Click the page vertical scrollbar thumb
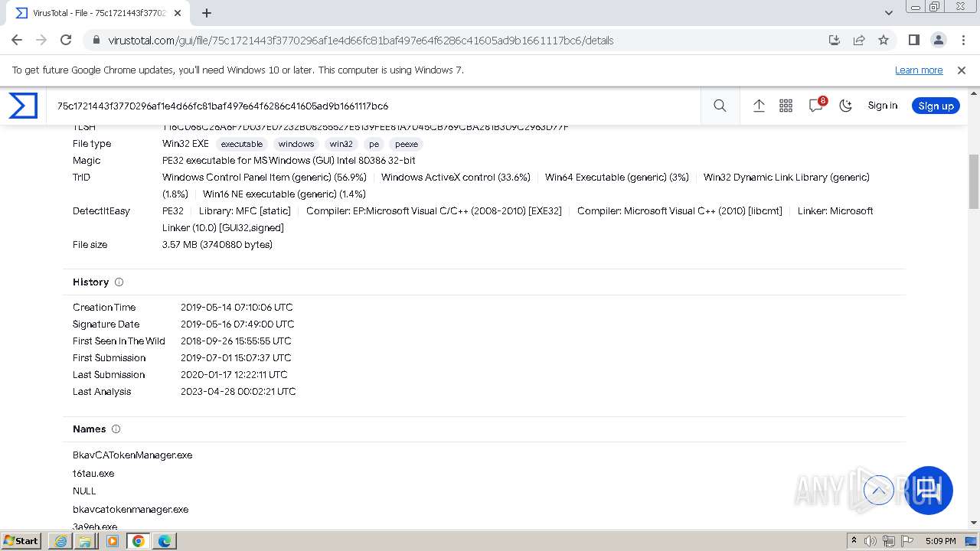This screenshot has height=551, width=980. click(974, 181)
